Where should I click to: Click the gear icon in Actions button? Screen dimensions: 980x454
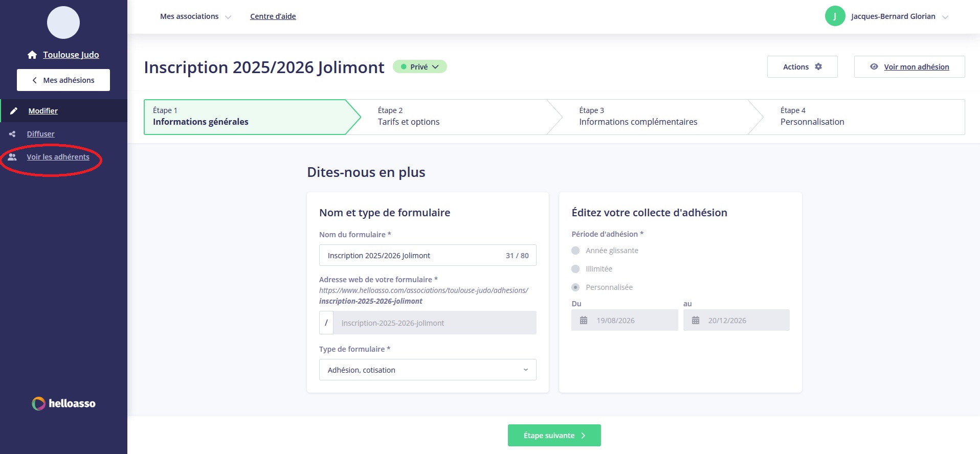(x=818, y=67)
